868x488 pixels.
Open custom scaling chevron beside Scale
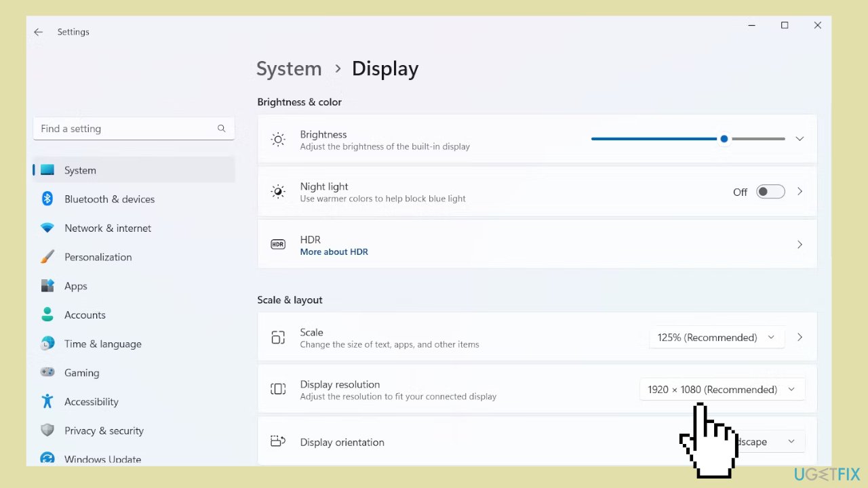coord(800,338)
